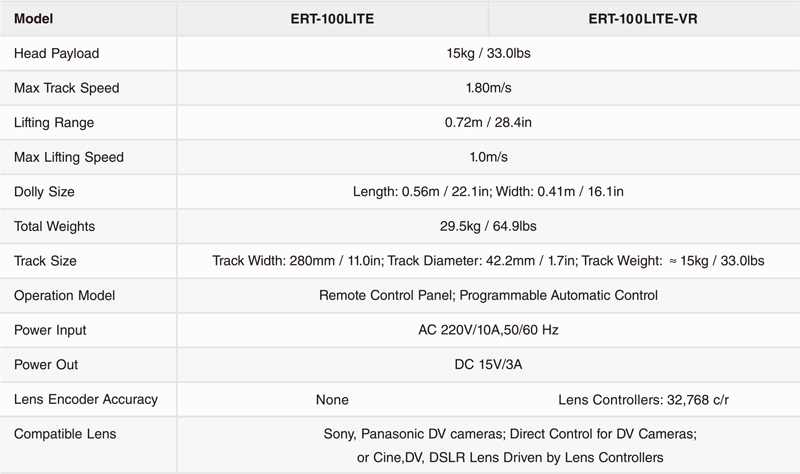The width and height of the screenshot is (800, 474).
Task: Click the Lens Controllers: 32,768 c/r cell
Action: (643, 400)
